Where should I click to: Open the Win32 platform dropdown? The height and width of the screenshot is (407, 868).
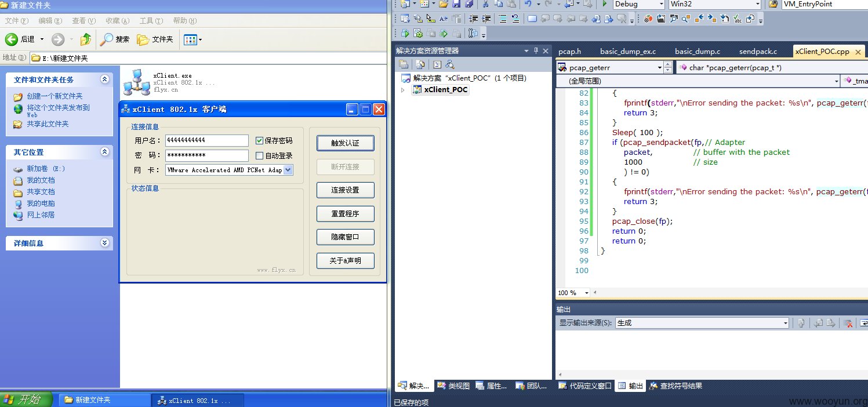coord(757,3)
